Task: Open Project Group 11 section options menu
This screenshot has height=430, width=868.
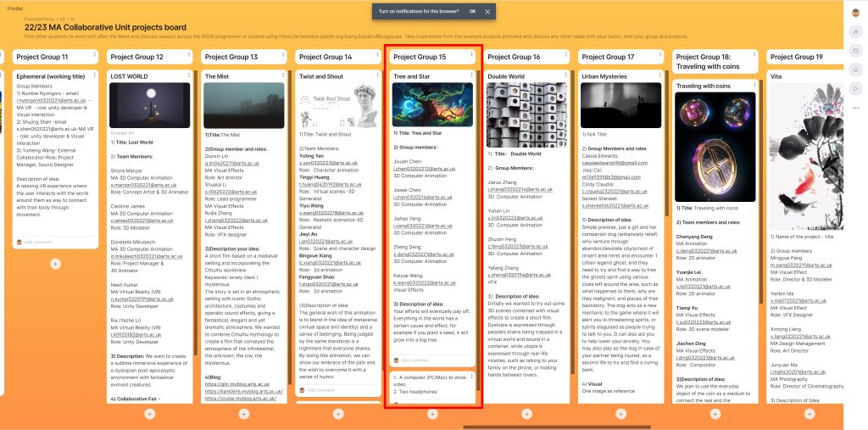Action: click(95, 55)
